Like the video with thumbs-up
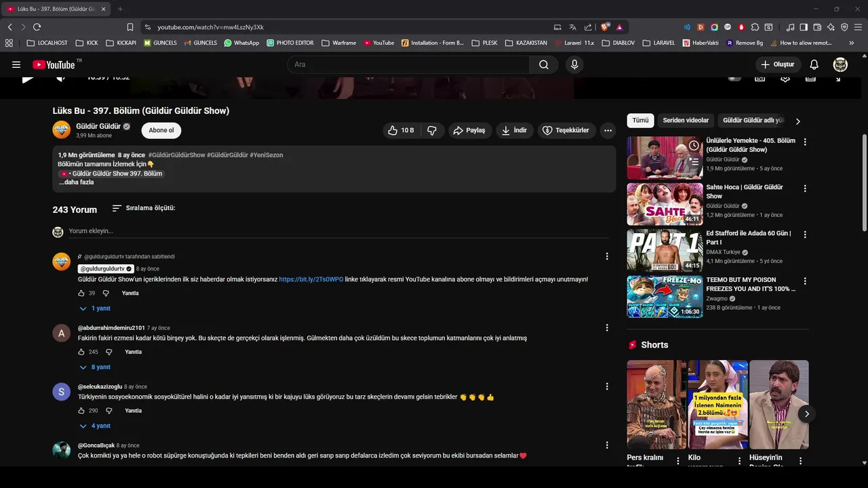This screenshot has height=488, width=868. pos(401,130)
